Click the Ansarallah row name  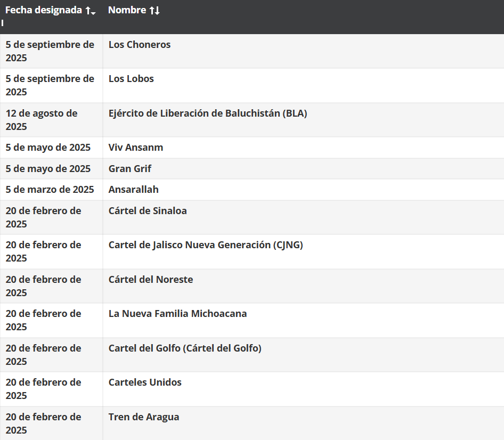tap(134, 190)
